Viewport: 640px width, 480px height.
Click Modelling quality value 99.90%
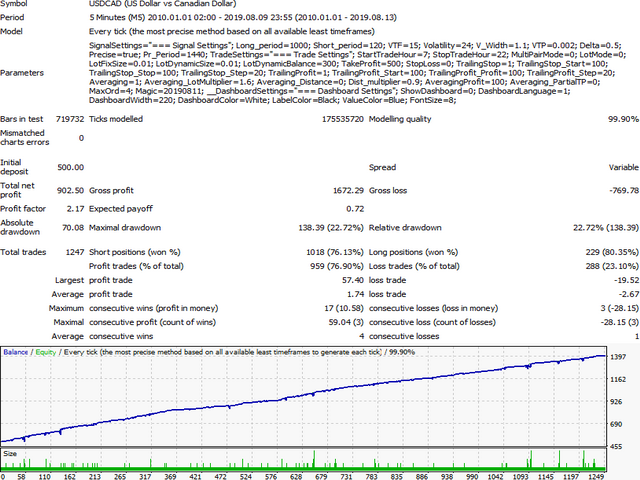623,119
